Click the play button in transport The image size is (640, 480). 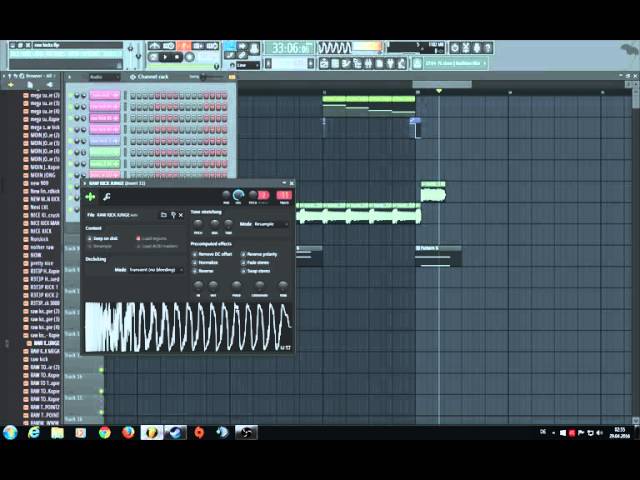tap(165, 58)
